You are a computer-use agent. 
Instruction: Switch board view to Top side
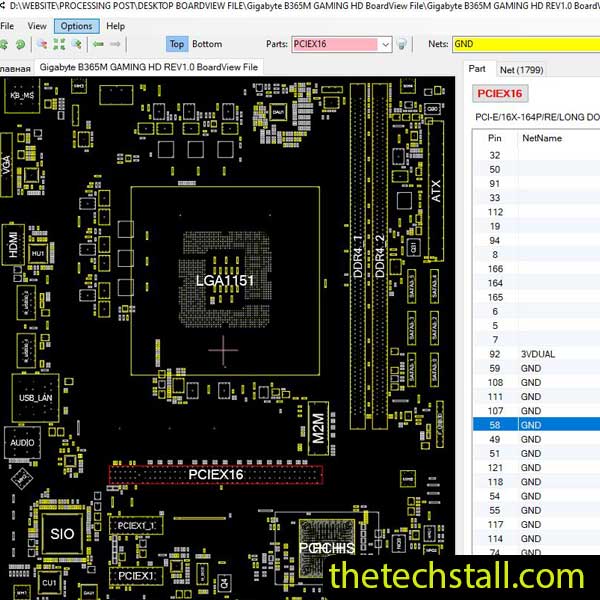pyautogui.click(x=176, y=44)
